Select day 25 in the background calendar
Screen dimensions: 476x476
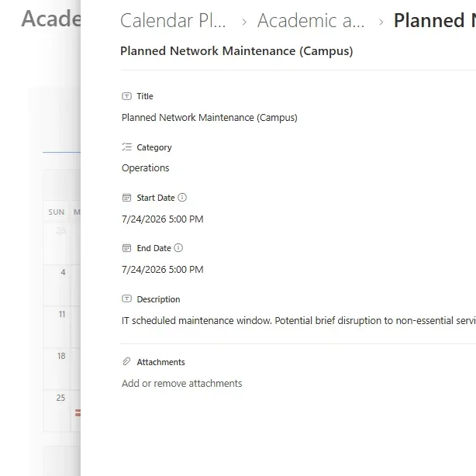coord(61,398)
